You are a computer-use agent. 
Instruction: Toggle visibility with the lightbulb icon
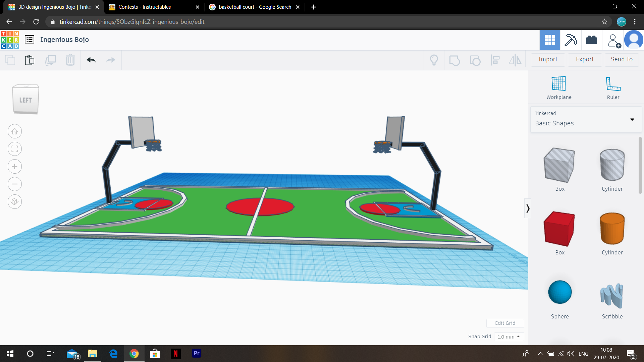[434, 60]
